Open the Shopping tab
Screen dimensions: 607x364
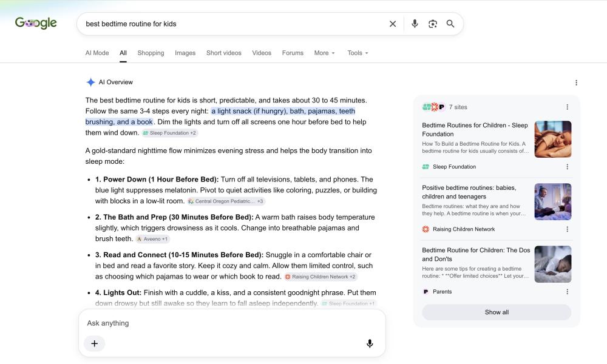click(x=151, y=53)
